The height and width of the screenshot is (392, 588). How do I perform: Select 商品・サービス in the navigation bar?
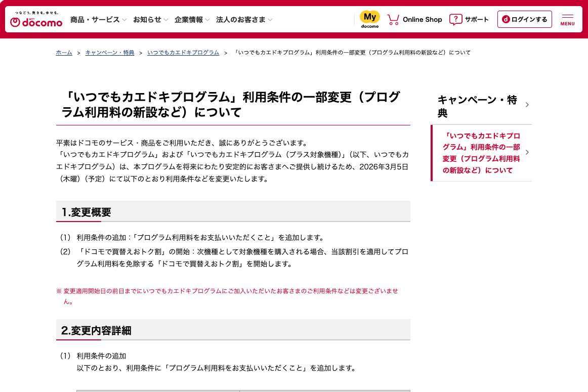coord(95,19)
